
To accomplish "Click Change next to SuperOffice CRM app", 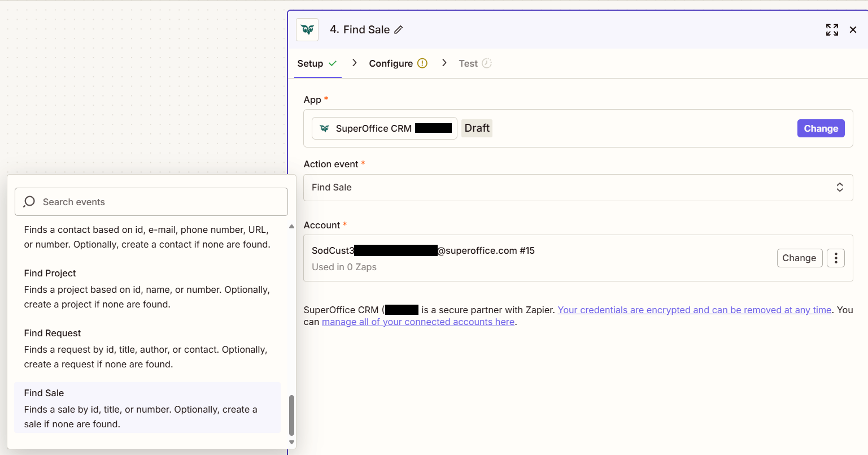I will click(821, 128).
